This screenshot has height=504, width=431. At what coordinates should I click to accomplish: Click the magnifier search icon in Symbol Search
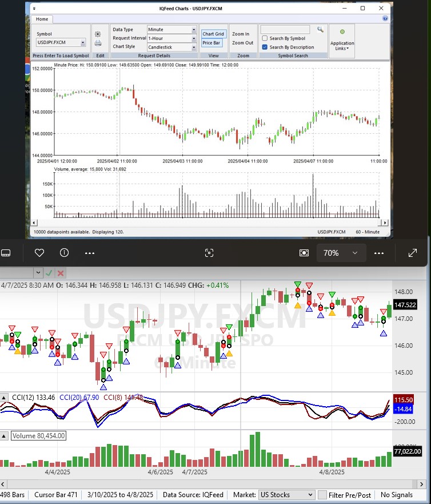[320, 30]
